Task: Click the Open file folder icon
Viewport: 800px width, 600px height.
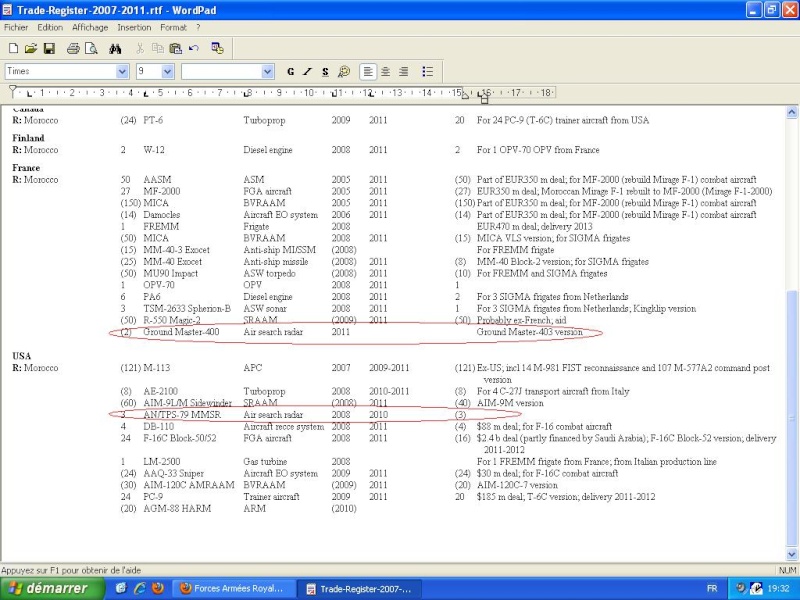Action: click(x=31, y=48)
